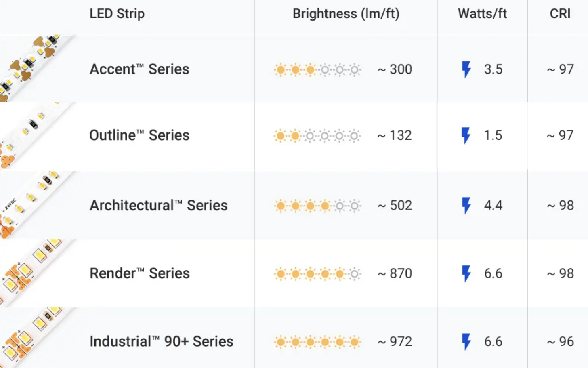Click the Industrial 90+ Series lightning bolt icon
The width and height of the screenshot is (588, 368).
pos(466,342)
